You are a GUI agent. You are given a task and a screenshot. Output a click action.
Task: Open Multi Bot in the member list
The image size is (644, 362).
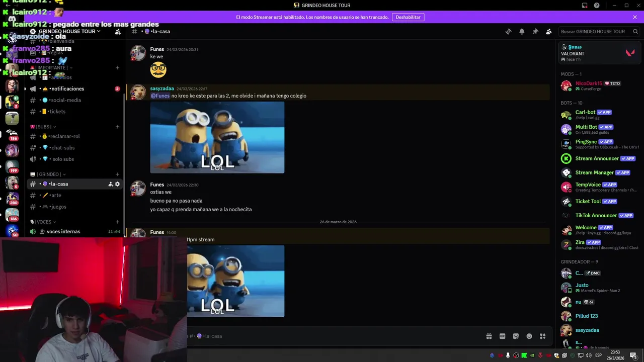599,129
